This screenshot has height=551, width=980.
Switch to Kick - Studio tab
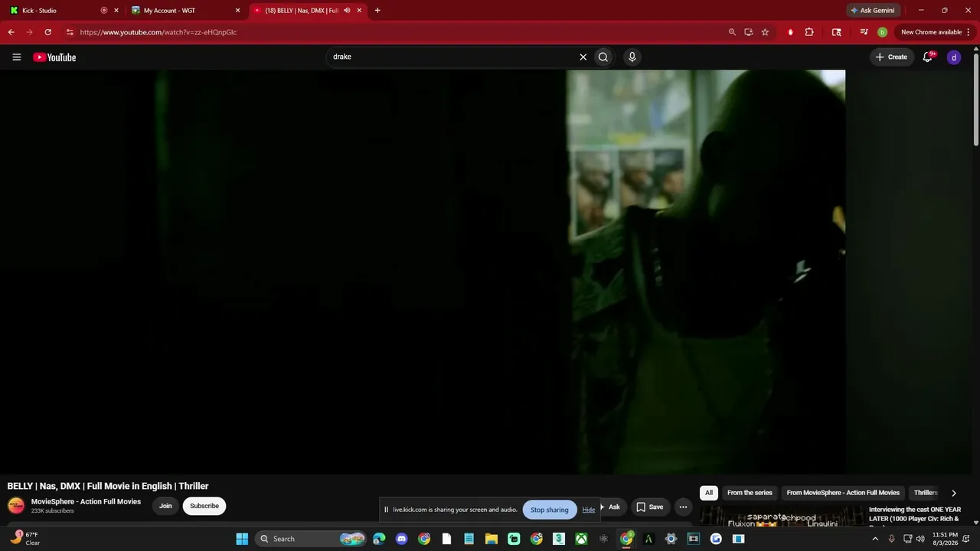click(54, 11)
